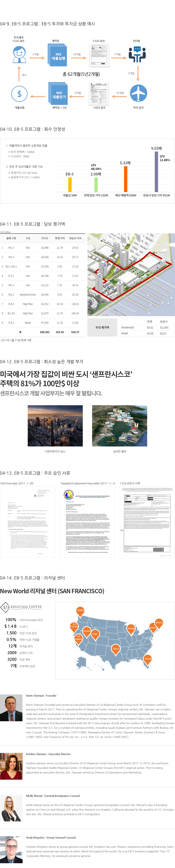The image size is (175, 868).
Task: Open the 실리콘 밸리 aerial map image
Action: tap(119, 426)
